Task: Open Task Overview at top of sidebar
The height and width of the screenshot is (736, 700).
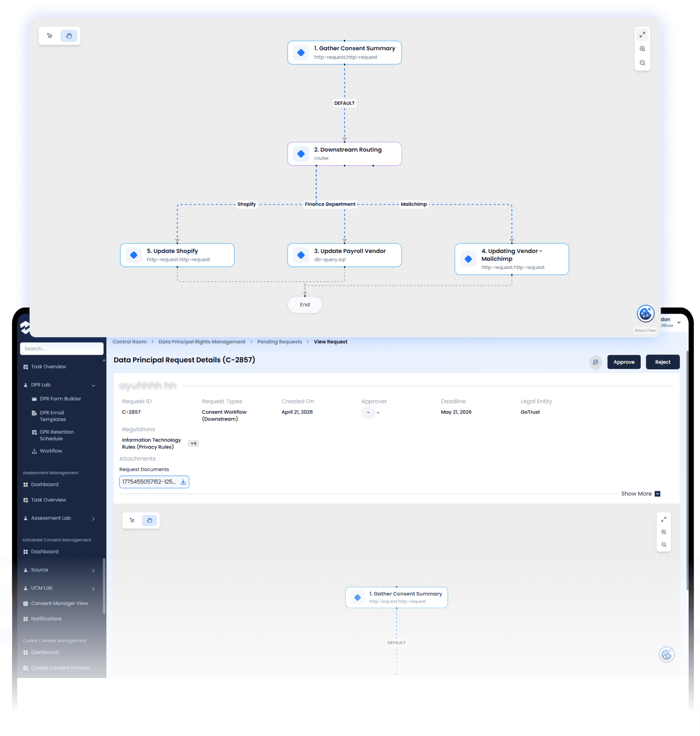Action: pos(48,367)
